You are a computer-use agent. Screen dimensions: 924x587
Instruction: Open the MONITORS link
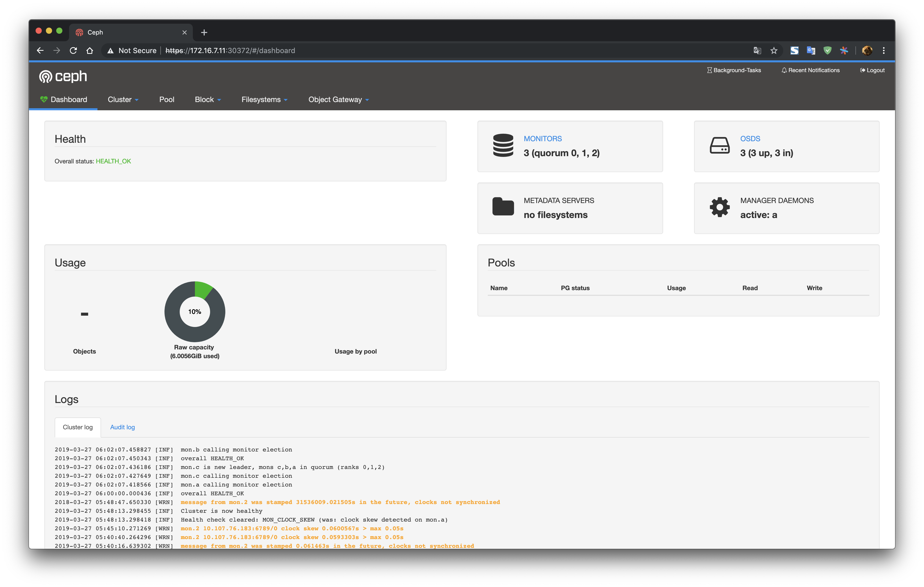543,138
